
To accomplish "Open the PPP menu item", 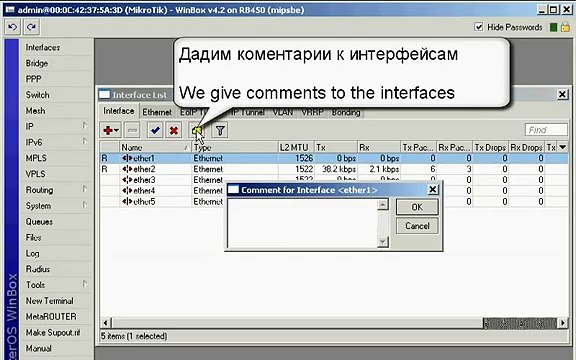I will click(x=33, y=79).
